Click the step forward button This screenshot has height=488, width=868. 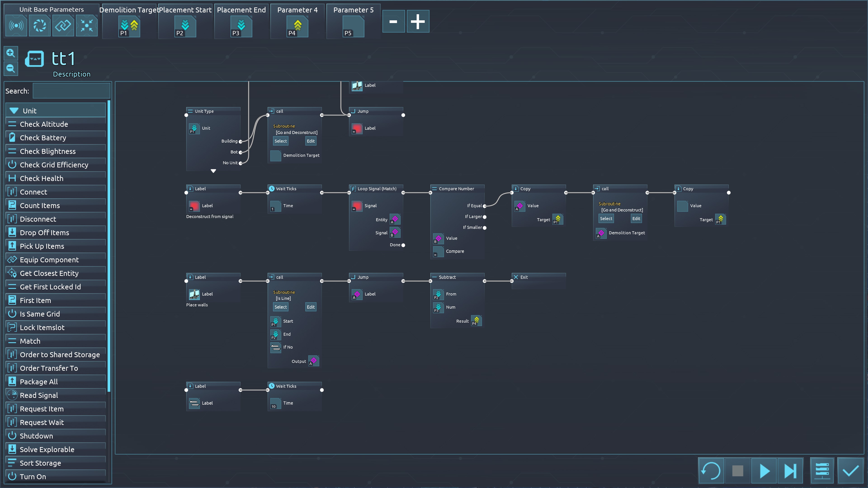(x=790, y=470)
